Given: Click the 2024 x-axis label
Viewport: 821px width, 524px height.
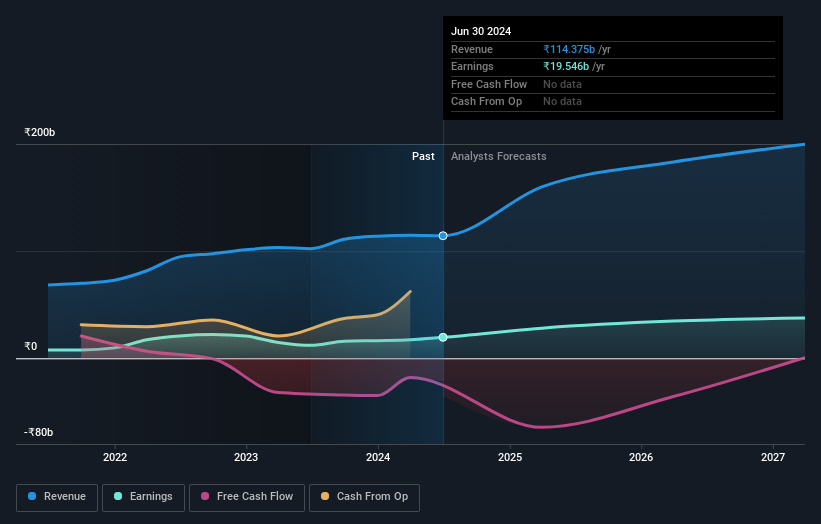Looking at the screenshot, I should pos(378,458).
